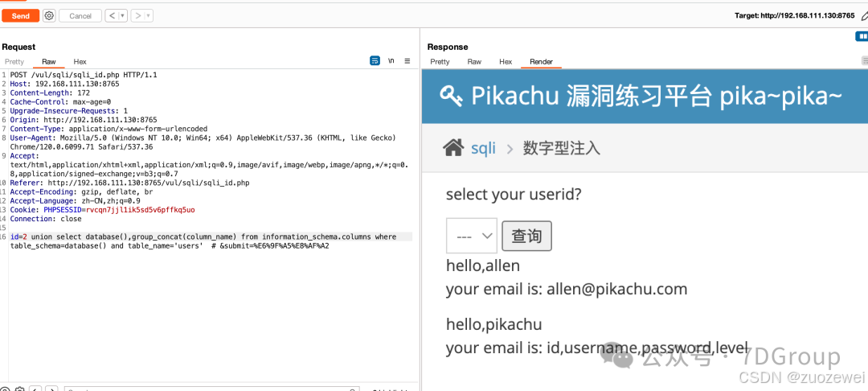Click the '数字型注入' breadcrumb text
This screenshot has height=391, width=868.
coord(561,148)
